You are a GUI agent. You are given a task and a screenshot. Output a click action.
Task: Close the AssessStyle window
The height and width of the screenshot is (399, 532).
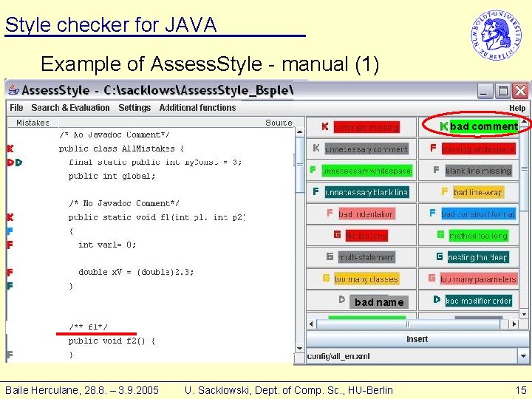pyautogui.click(x=520, y=91)
